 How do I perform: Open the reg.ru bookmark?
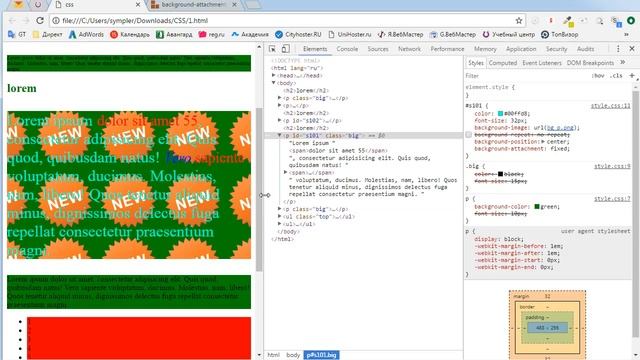(211, 35)
